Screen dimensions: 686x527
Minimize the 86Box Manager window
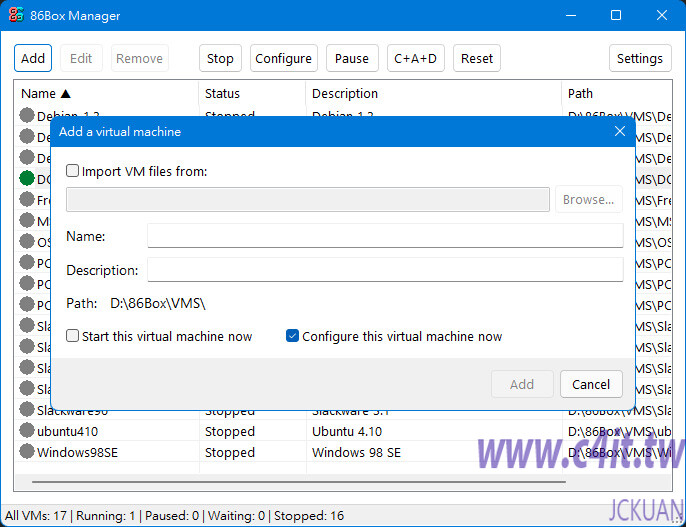570,15
